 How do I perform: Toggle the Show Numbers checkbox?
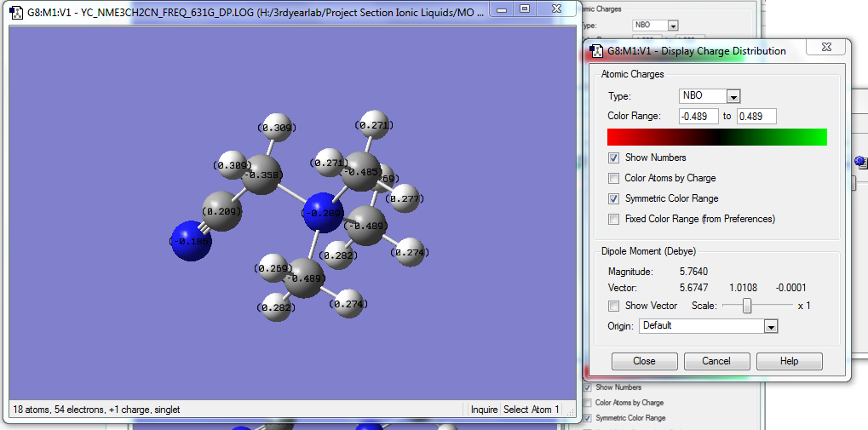tap(613, 158)
